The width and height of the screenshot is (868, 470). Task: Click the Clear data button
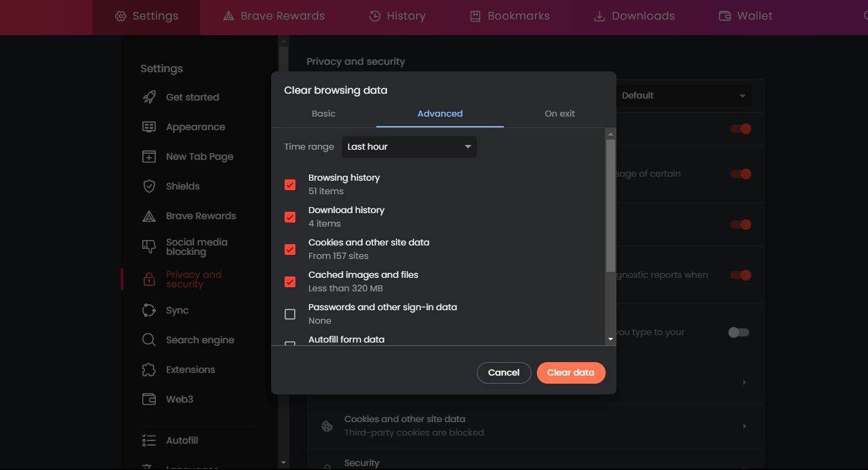click(x=571, y=373)
